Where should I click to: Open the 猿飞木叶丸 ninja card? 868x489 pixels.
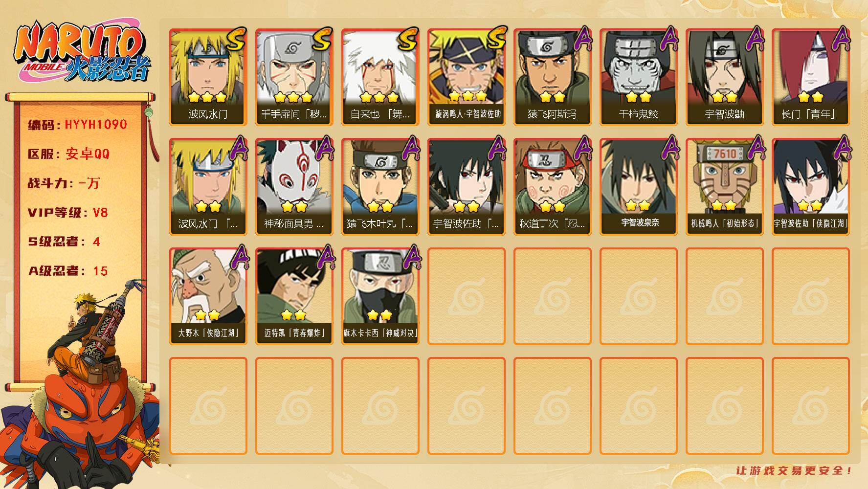(x=380, y=187)
